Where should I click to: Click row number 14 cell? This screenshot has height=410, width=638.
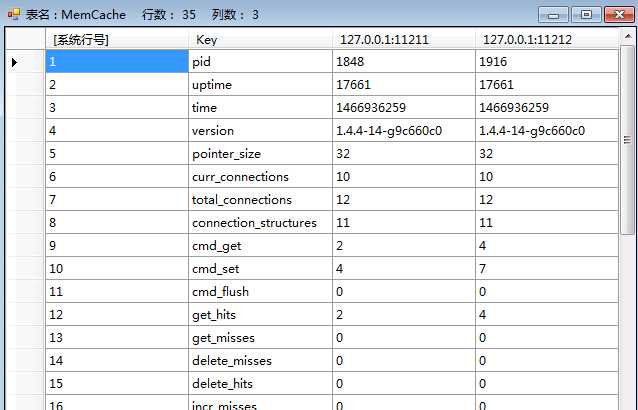[117, 360]
